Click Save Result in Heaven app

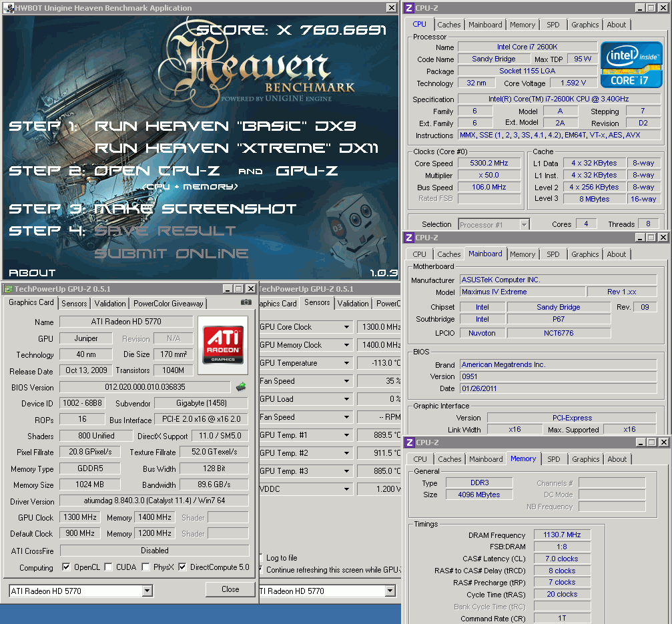tap(165, 231)
